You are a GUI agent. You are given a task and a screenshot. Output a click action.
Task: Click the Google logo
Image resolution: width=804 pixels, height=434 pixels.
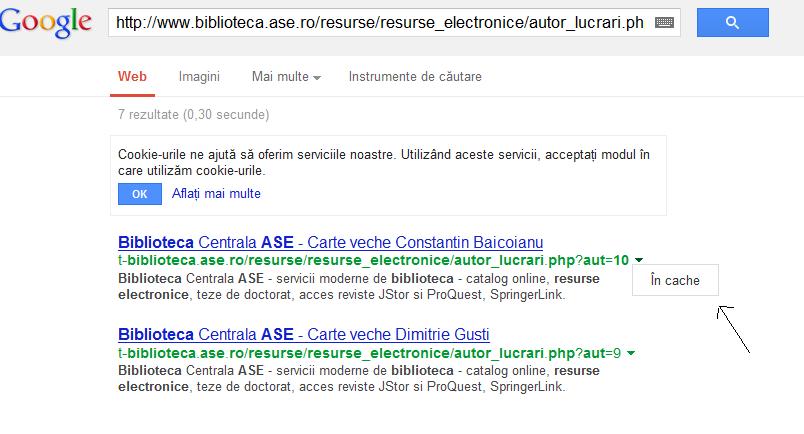[47, 24]
